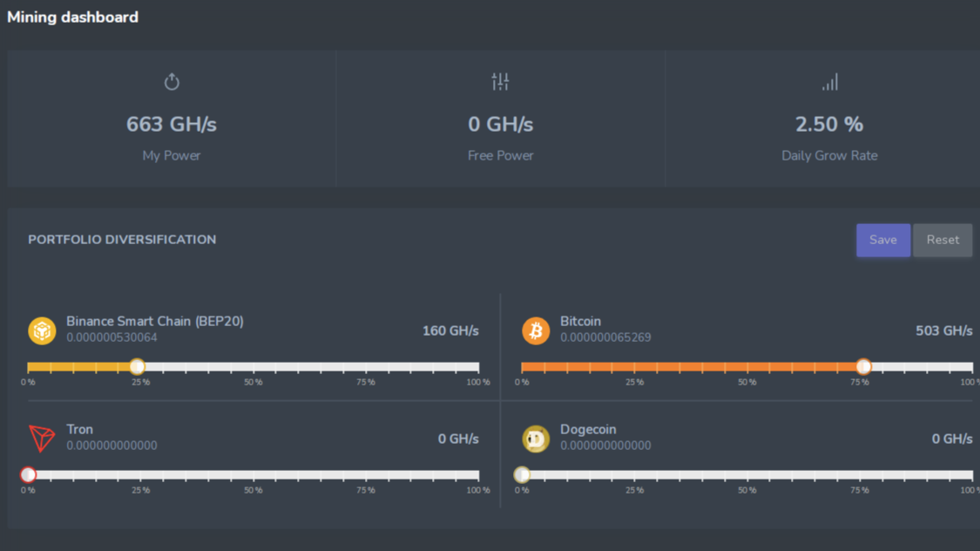Click the Daily Grow Rate signal bars icon
Screen dimensions: 980x551
[829, 81]
